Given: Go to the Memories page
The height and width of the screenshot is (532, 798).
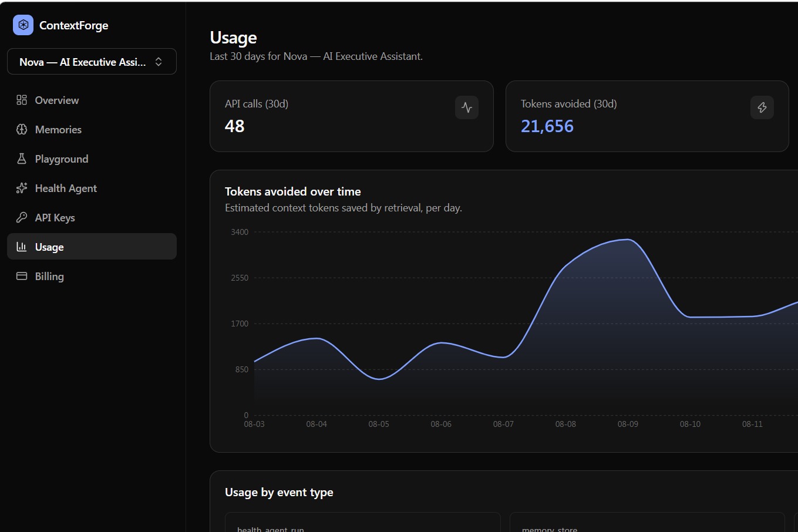Looking at the screenshot, I should pyautogui.click(x=92, y=129).
